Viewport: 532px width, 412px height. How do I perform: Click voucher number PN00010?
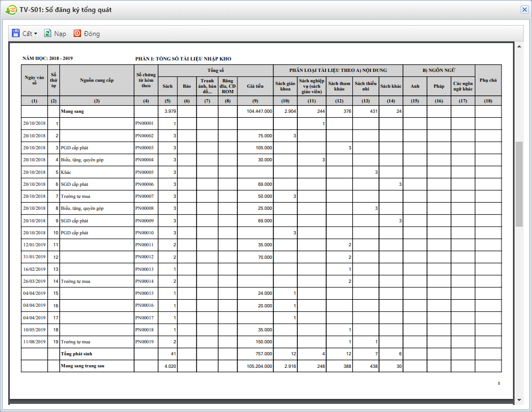tap(144, 233)
